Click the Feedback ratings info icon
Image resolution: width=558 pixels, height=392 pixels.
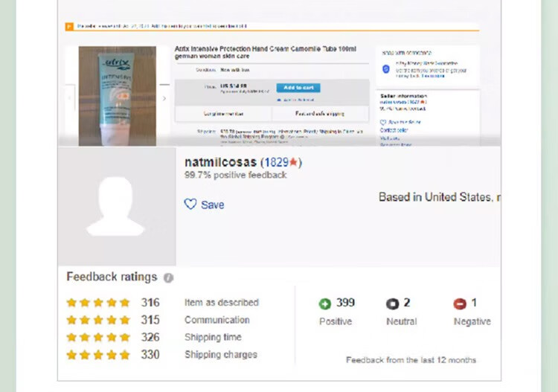[168, 277]
